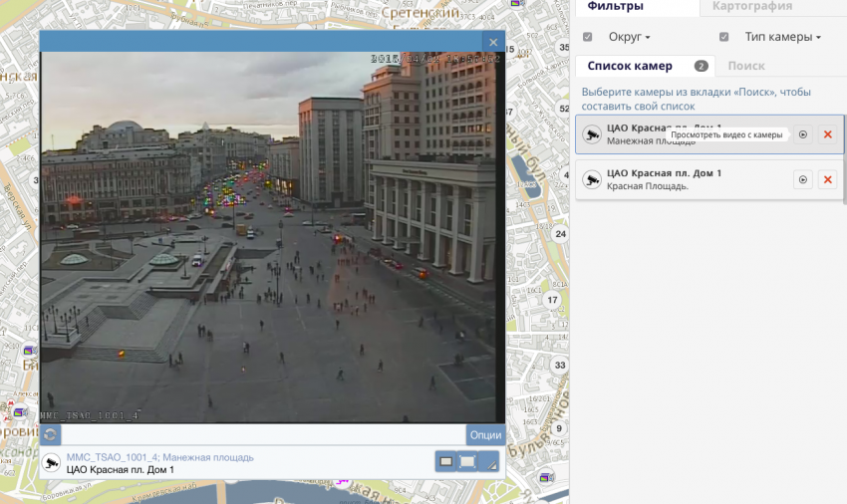Remove Манежная площадь camera from list
Image resolution: width=847 pixels, height=504 pixels.
coord(827,134)
